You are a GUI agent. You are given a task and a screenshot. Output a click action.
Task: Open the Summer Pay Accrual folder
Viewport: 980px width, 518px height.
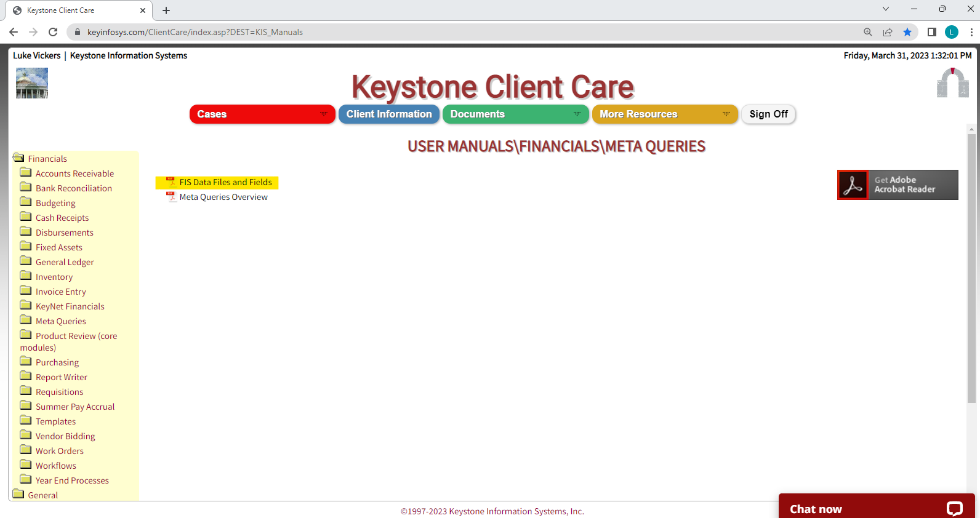point(74,407)
